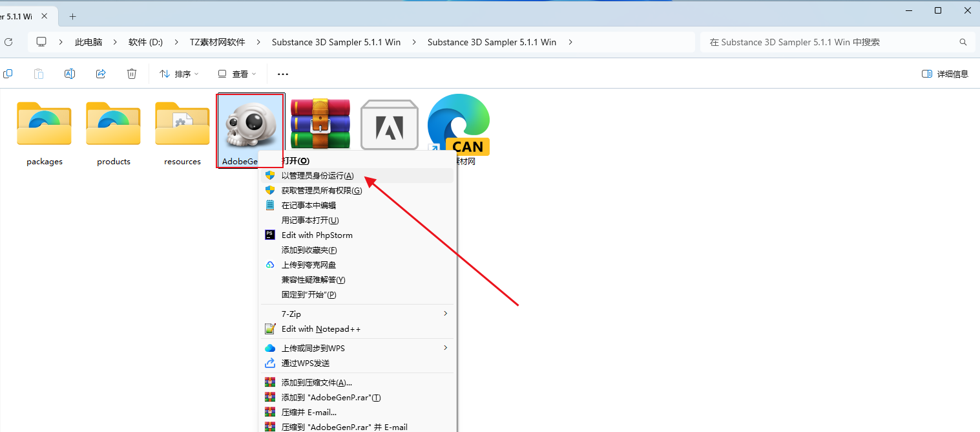980x432 pixels.
Task: Choose Edit with PhpStorm
Action: 357,235
